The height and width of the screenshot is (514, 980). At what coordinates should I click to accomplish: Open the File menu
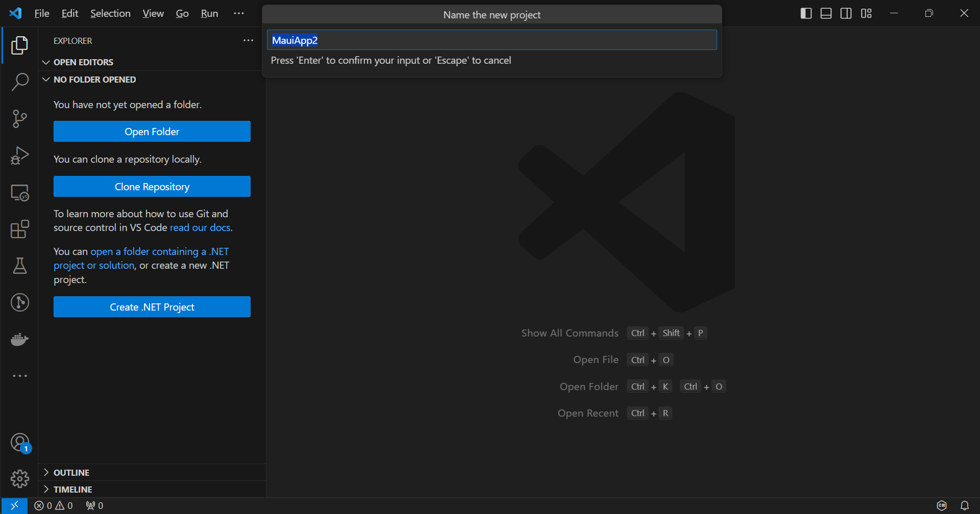42,13
